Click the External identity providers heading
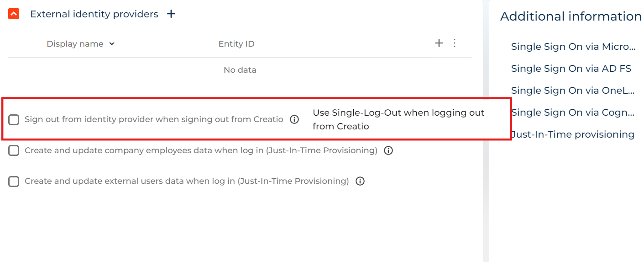 click(94, 14)
